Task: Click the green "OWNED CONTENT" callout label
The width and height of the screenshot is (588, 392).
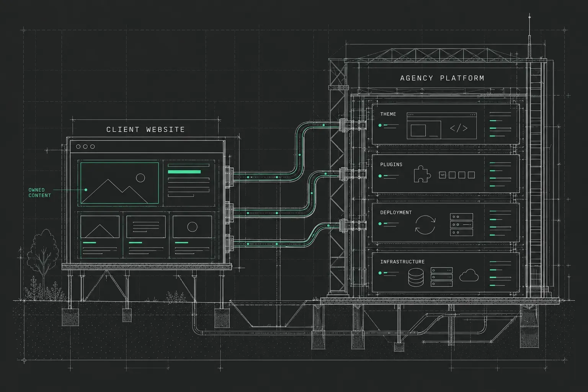Action: point(39,193)
